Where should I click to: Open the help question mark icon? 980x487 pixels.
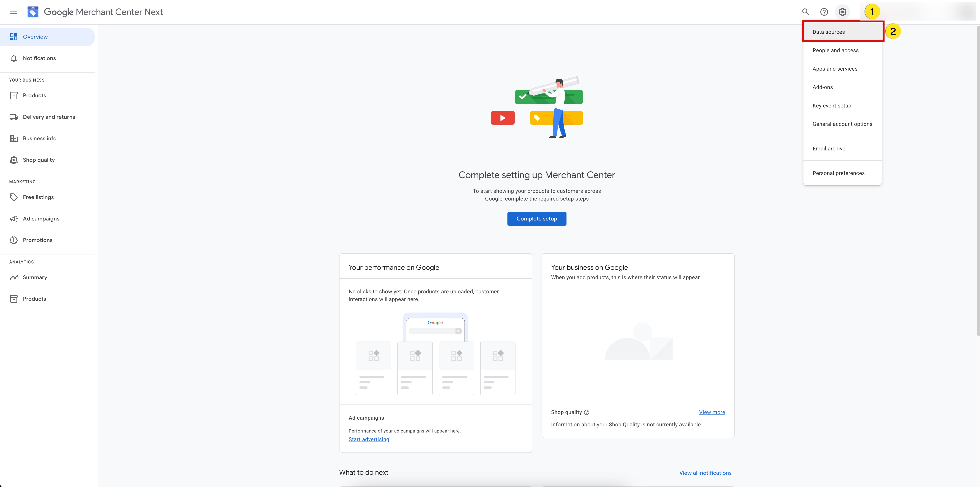click(824, 12)
